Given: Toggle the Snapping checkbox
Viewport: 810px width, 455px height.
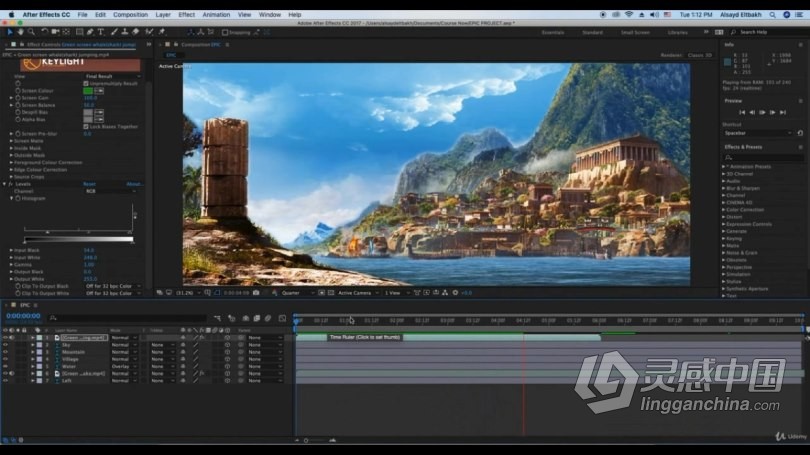Looking at the screenshot, I should pyautogui.click(x=225, y=33).
